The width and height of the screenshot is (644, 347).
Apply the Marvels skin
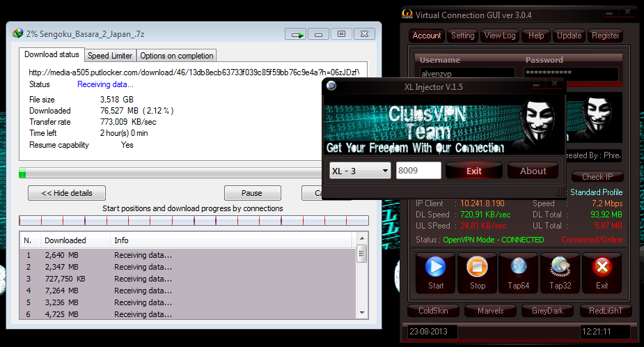490,311
